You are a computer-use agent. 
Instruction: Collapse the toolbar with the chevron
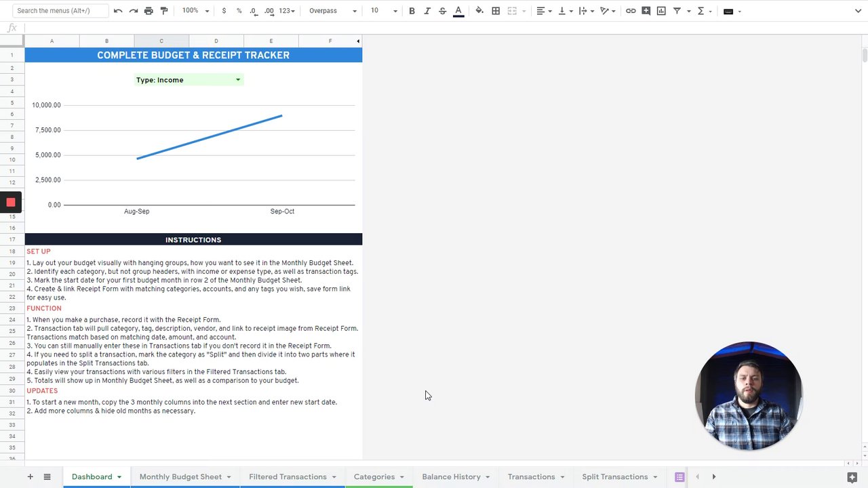[858, 11]
